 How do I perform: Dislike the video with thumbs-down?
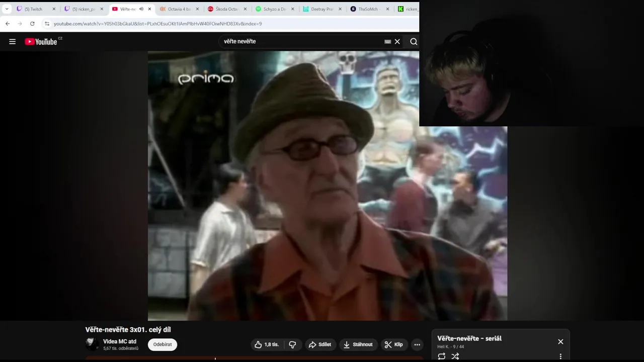[292, 344]
